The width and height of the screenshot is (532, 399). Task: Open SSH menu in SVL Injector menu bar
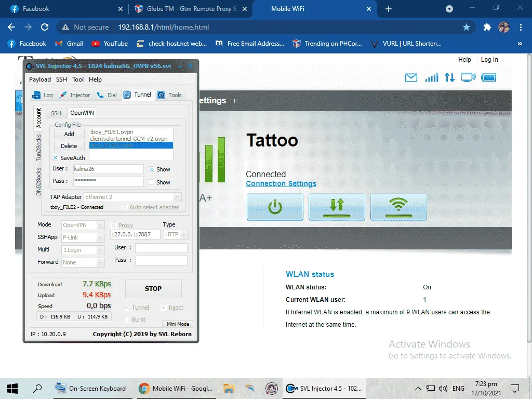pyautogui.click(x=61, y=79)
